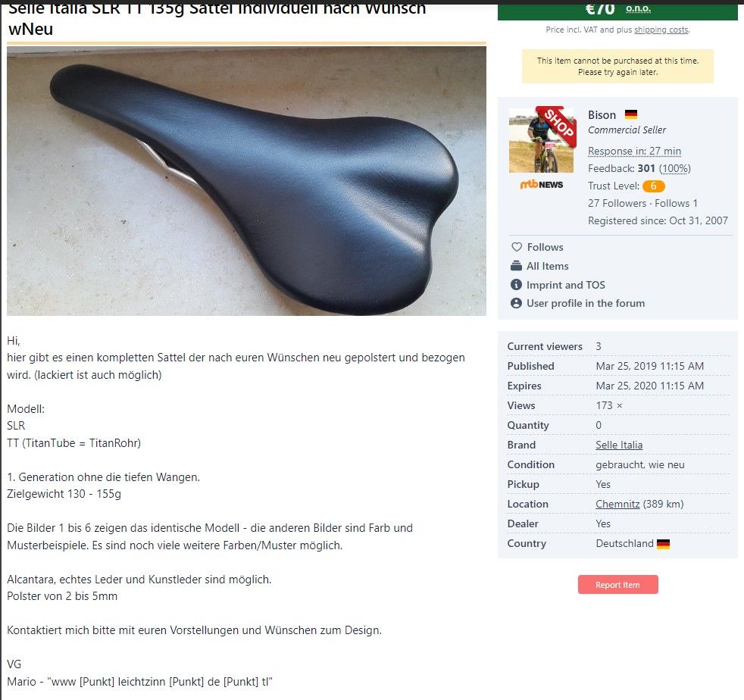Click the user icon beside forum profile
Image resolution: width=744 pixels, height=700 pixels.
pyautogui.click(x=516, y=303)
